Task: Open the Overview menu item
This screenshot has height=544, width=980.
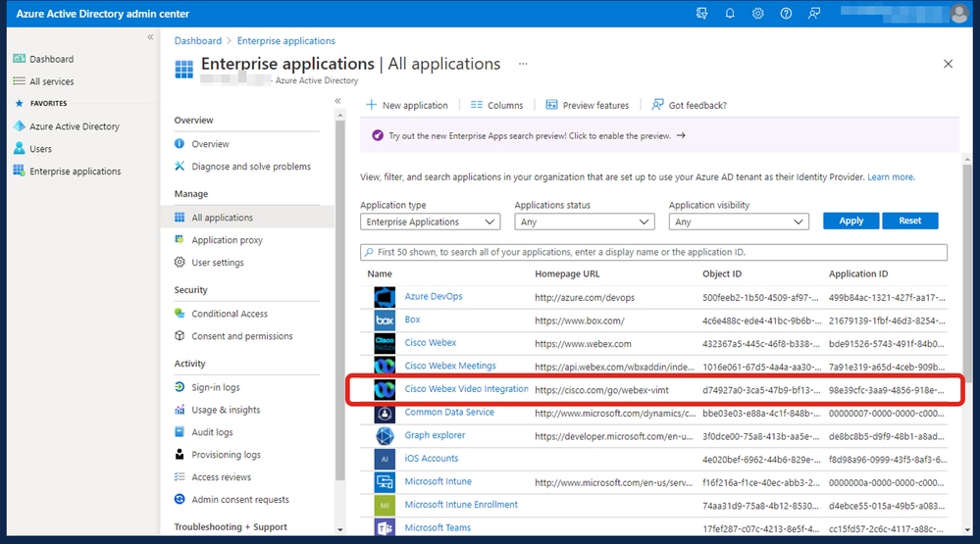Action: [x=210, y=144]
